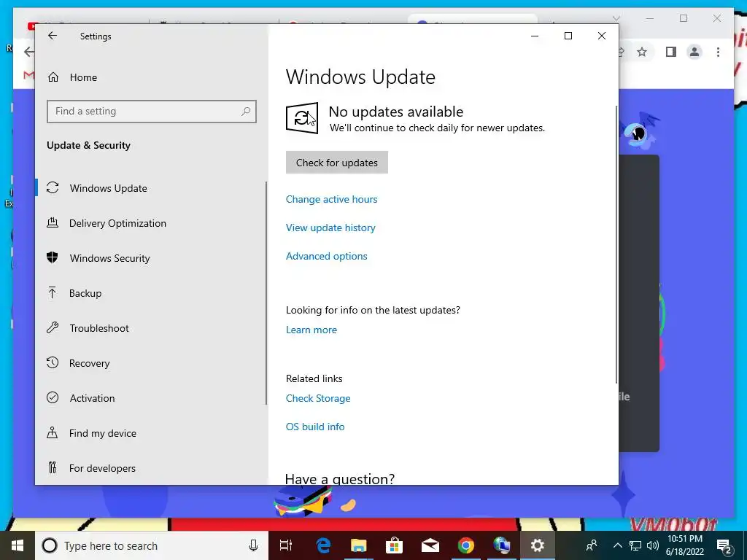This screenshot has height=560, width=747.
Task: Click the Windows Security shield icon
Action: pos(53,257)
